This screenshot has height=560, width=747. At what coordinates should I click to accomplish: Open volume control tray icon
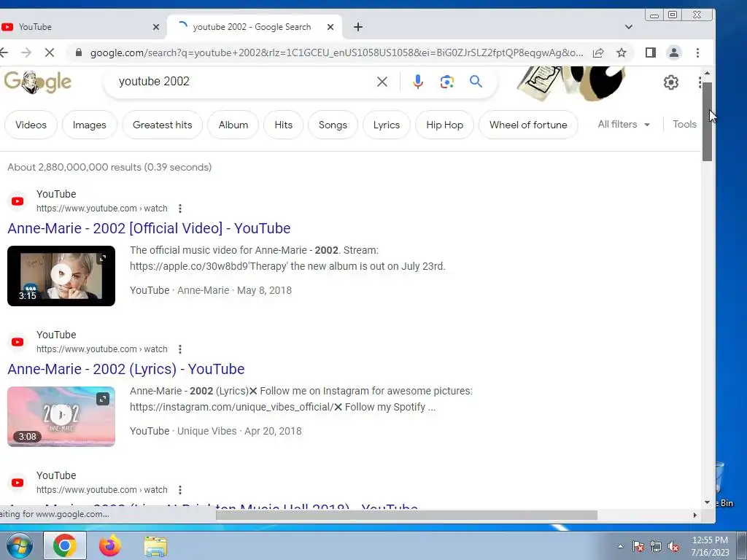coord(673,546)
